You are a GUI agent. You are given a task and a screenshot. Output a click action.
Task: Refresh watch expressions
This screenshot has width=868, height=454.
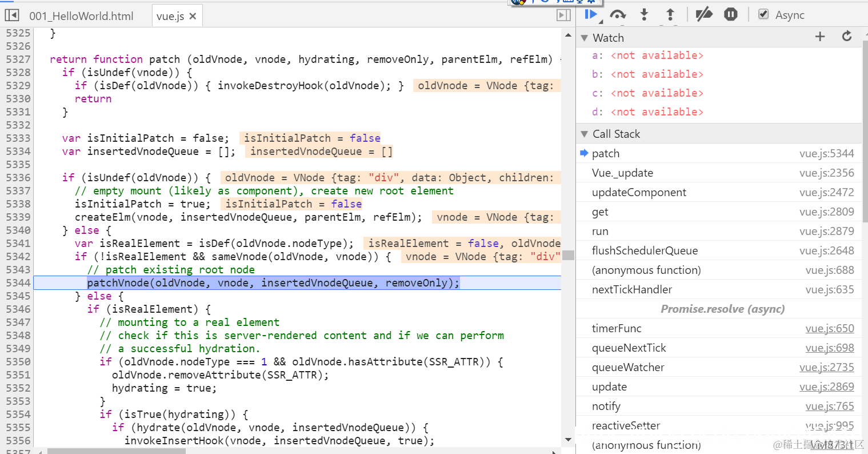pos(847,37)
